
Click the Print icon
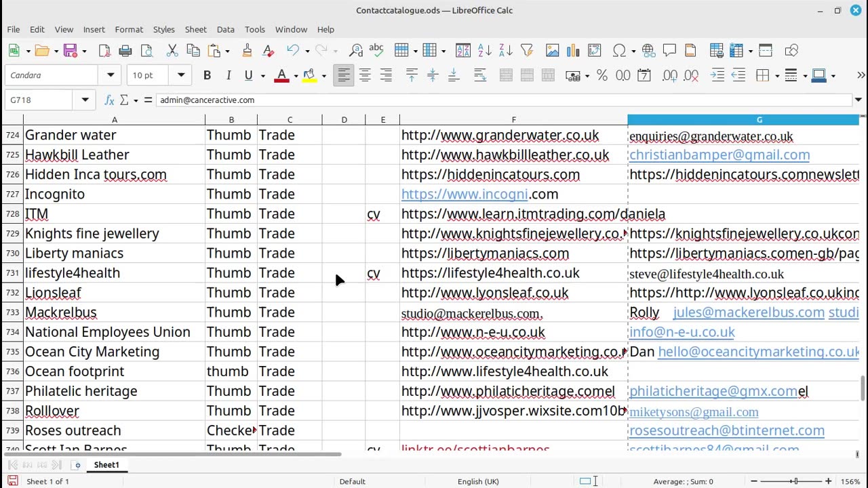pos(125,51)
